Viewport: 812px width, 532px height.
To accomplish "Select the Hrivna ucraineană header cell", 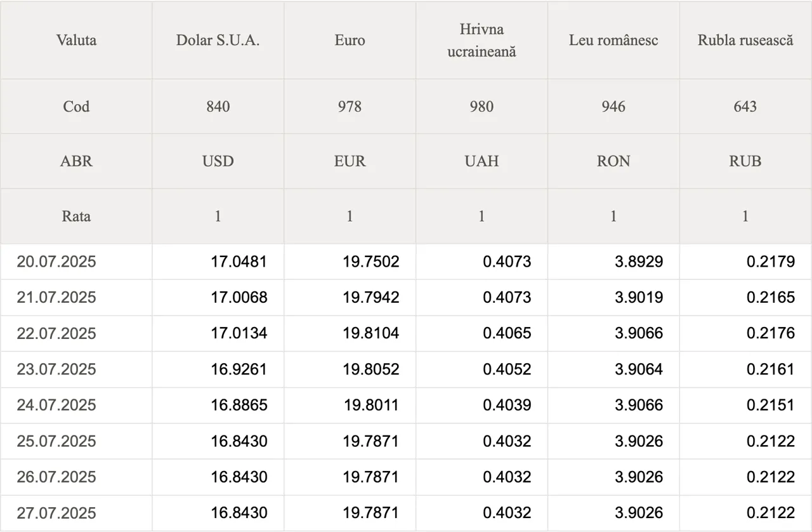I will click(482, 41).
